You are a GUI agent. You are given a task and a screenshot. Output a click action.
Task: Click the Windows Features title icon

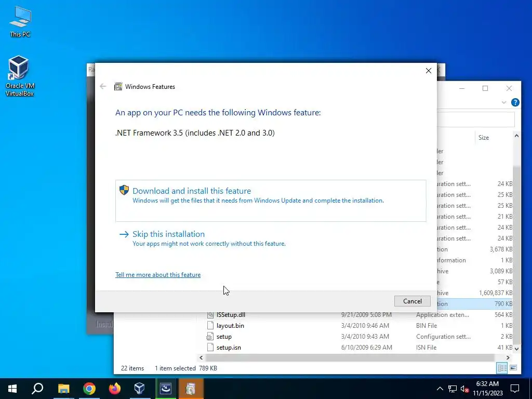118,87
